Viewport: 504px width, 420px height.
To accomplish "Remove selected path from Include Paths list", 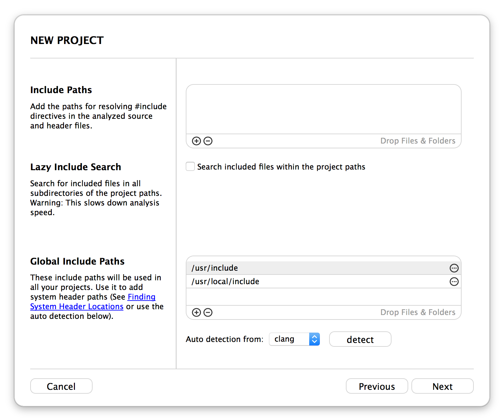I will tap(208, 141).
